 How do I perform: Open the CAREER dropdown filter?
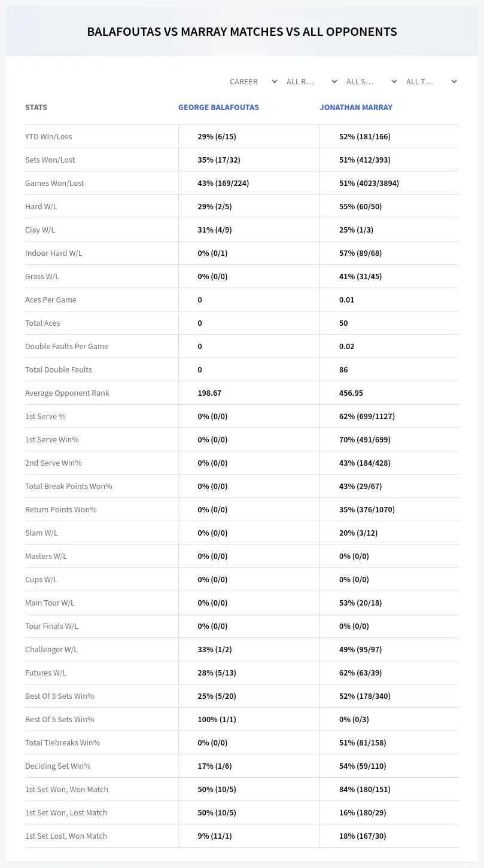point(252,81)
